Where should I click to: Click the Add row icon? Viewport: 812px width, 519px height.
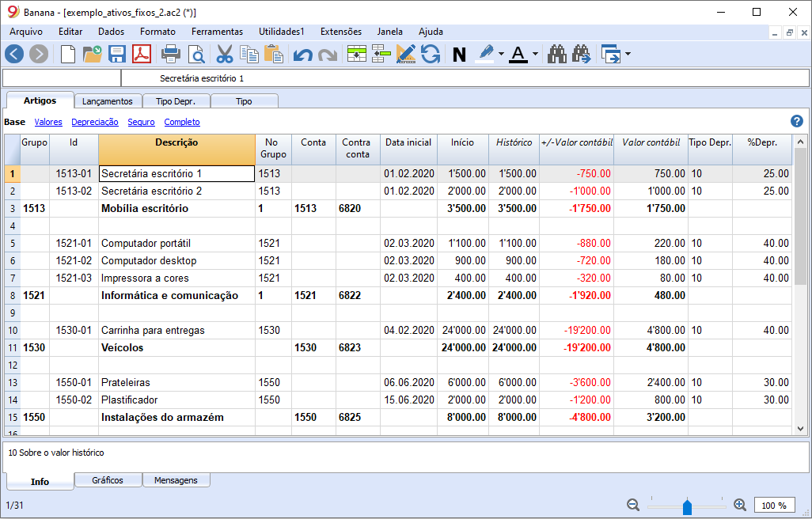(x=357, y=54)
